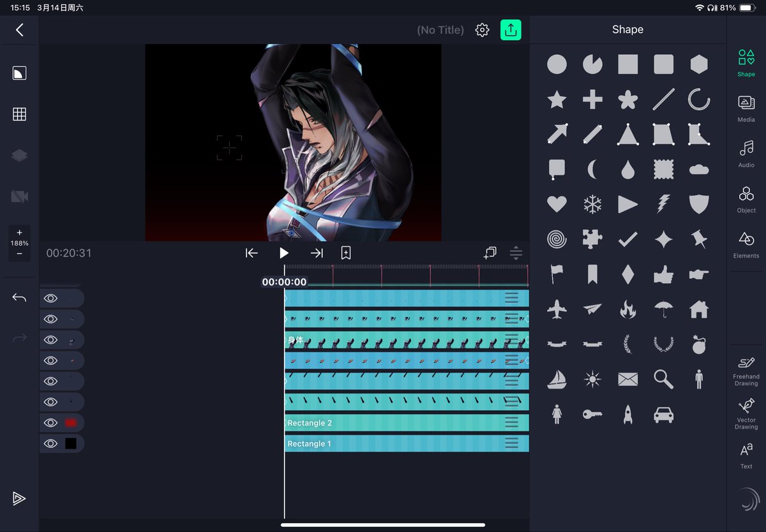Click the red color thumbnail of Rectangle 2
The image size is (766, 532).
point(71,423)
